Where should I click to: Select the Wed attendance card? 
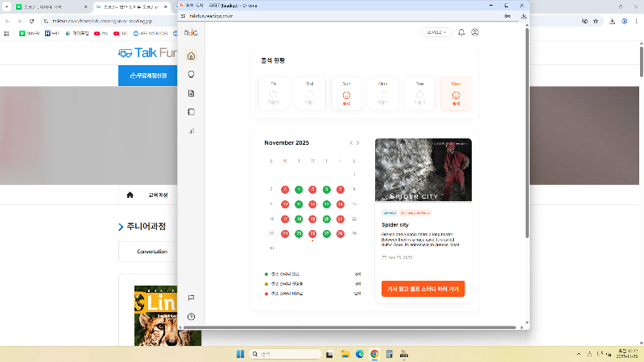[x=456, y=93]
